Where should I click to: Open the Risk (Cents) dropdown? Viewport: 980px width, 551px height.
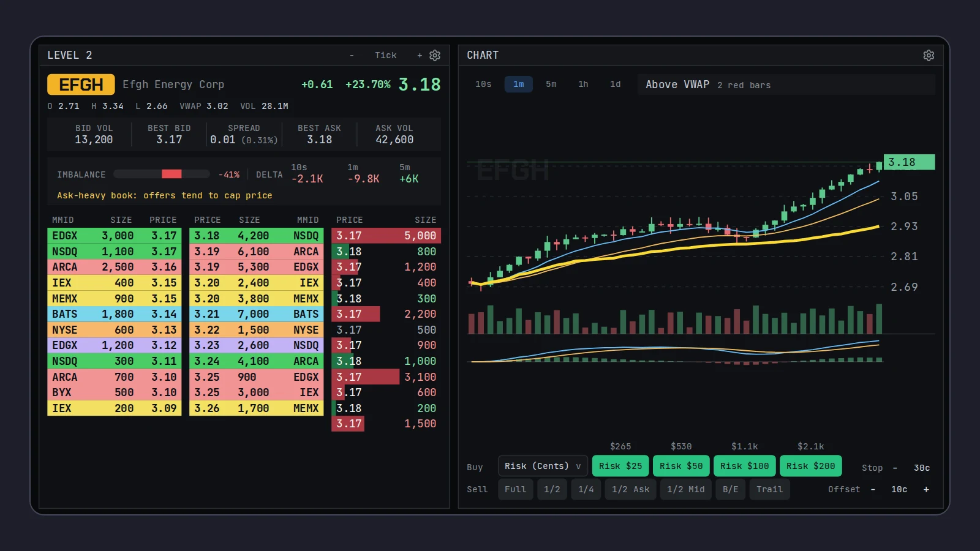pyautogui.click(x=543, y=466)
